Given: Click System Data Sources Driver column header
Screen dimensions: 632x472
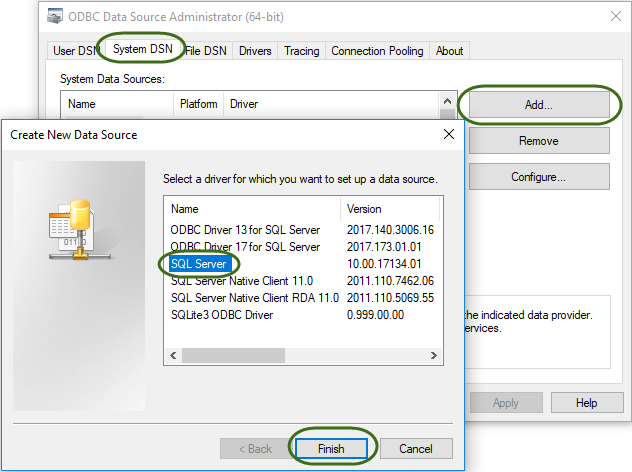Looking at the screenshot, I should click(331, 104).
